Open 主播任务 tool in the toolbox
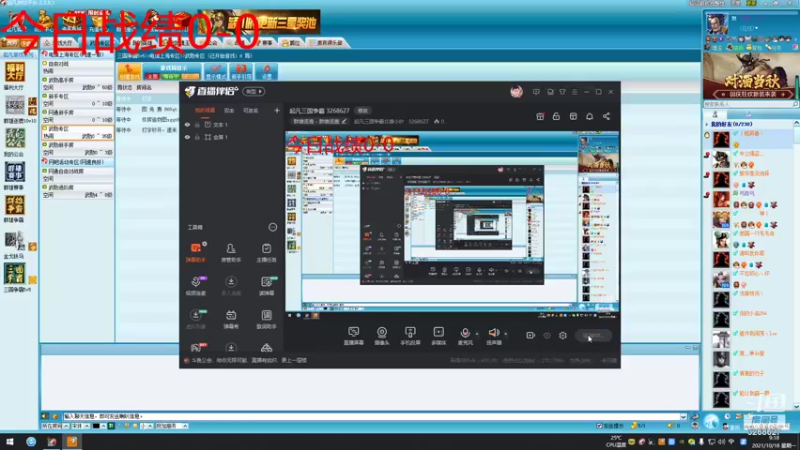The height and width of the screenshot is (450, 800). [x=266, y=253]
